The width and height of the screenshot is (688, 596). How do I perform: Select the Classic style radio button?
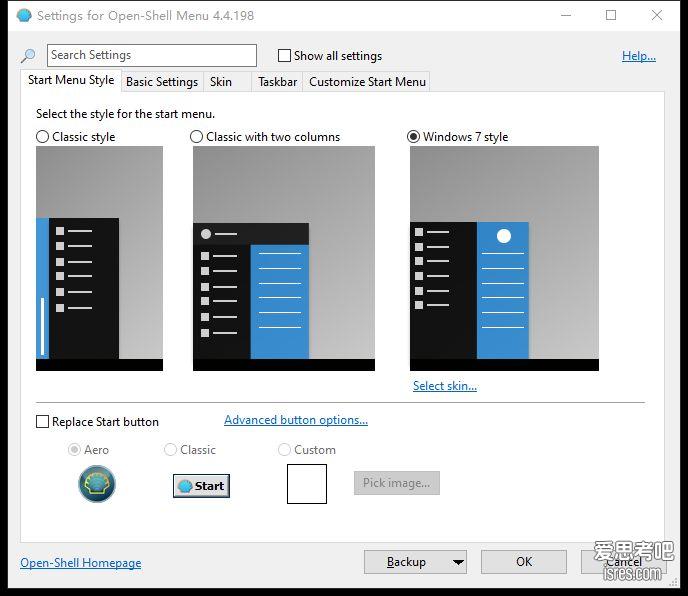point(42,136)
